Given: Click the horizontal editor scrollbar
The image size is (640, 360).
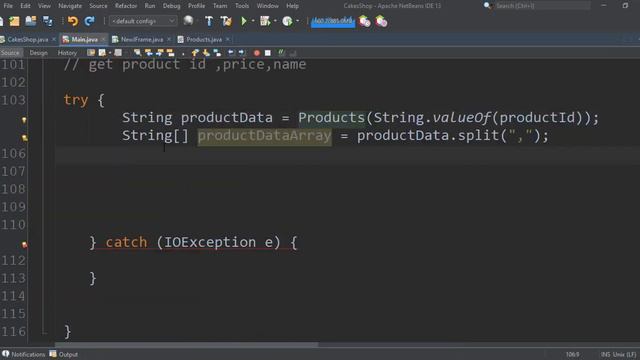Looking at the screenshot, I should point(186,345).
